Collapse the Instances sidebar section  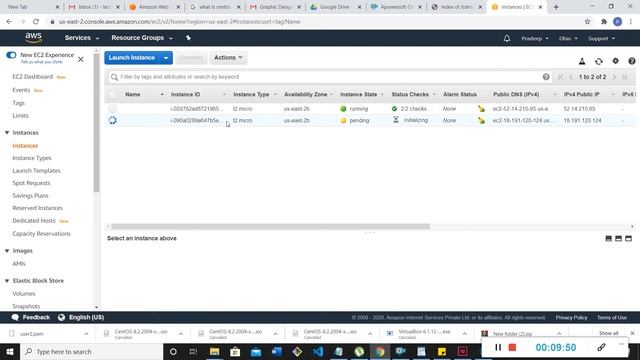pyautogui.click(x=7, y=133)
